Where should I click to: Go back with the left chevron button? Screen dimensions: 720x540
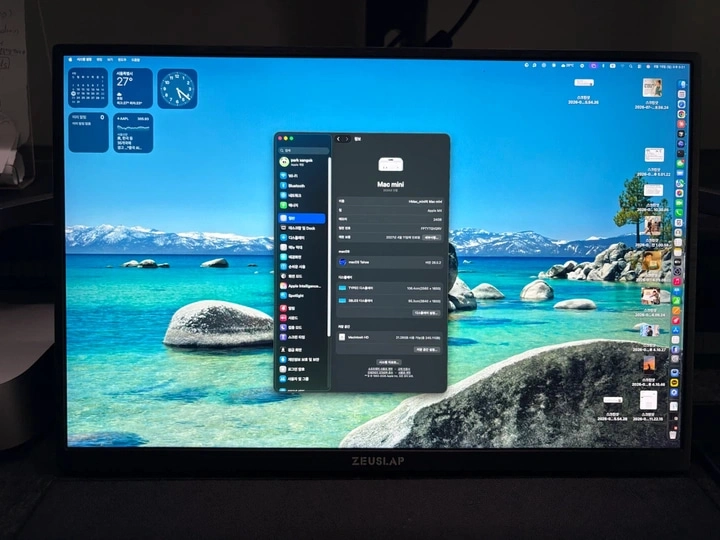[x=339, y=139]
